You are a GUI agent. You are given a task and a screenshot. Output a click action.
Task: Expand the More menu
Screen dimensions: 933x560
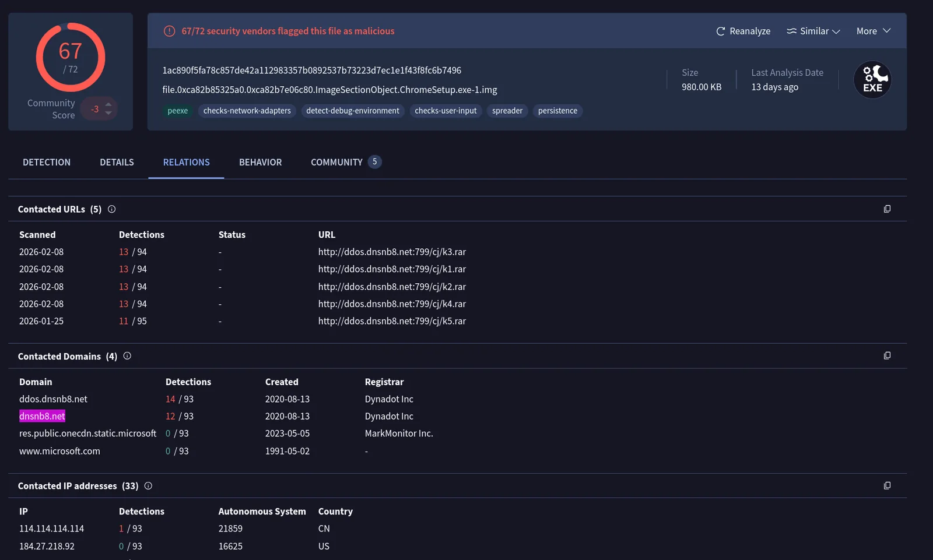(873, 31)
